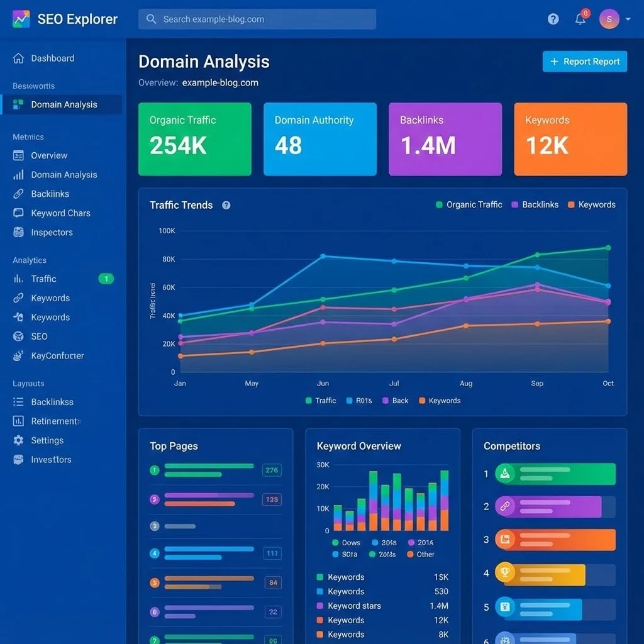Screen dimensions: 644x644
Task: Toggle Keywords series in top legend
Action: point(591,204)
